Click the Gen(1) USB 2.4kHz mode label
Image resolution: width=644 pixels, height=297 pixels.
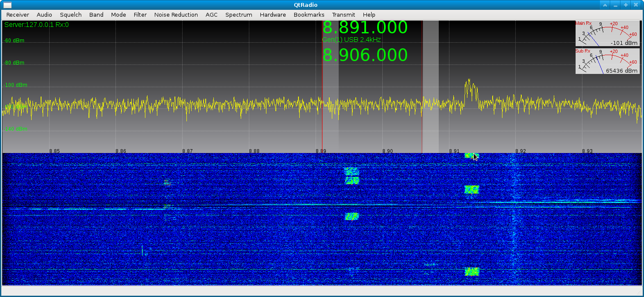pyautogui.click(x=351, y=39)
